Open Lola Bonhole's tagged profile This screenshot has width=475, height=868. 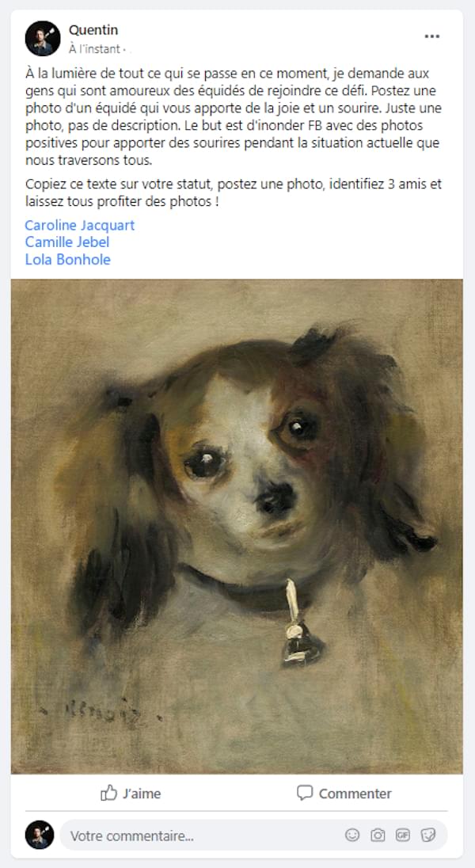(x=68, y=259)
